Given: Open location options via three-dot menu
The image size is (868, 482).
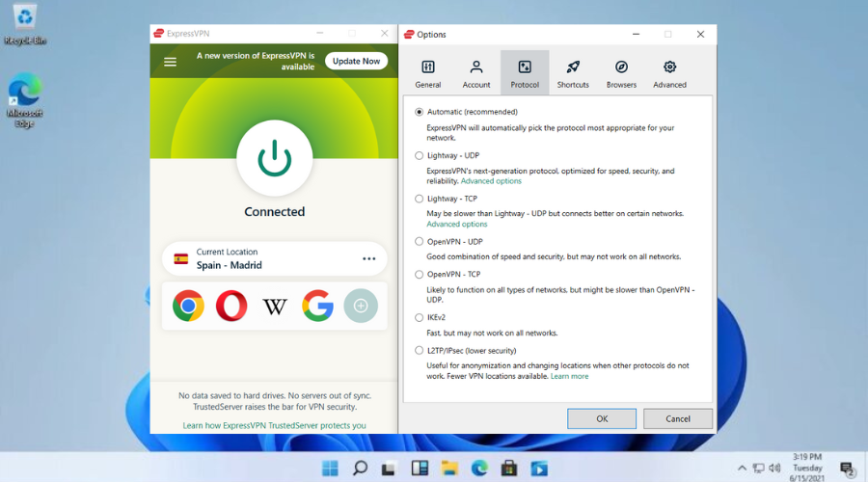Looking at the screenshot, I should (368, 258).
